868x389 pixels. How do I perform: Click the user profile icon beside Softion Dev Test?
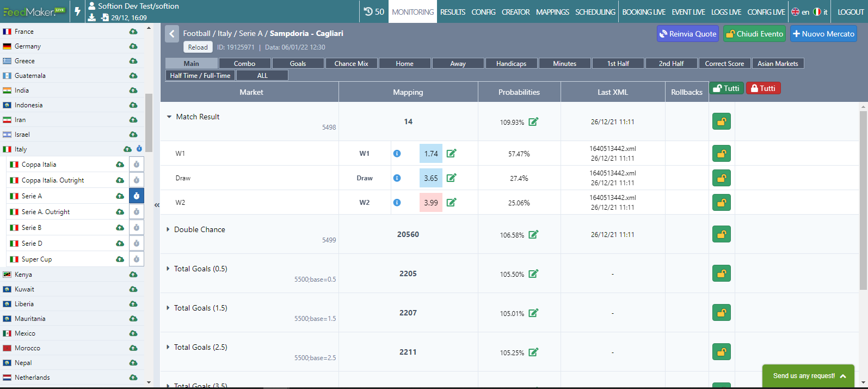click(92, 6)
